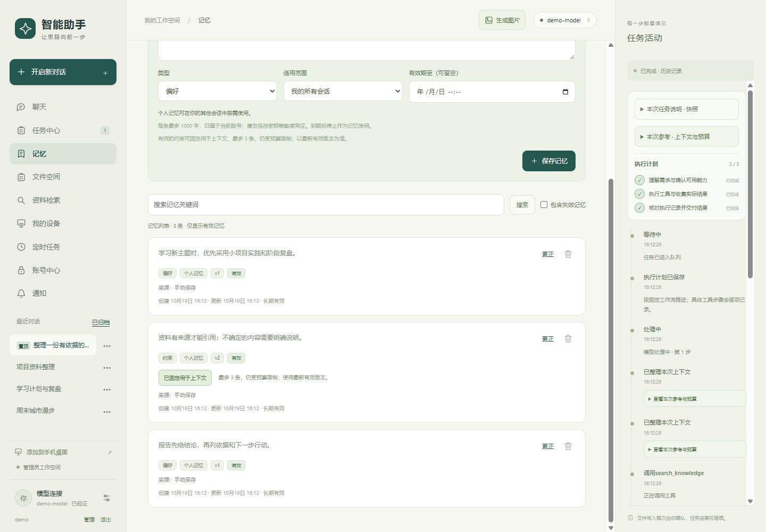Image resolution: width=766 pixels, height=532 pixels.
Task: Toggle 包含失效记忆 checkbox
Action: [544, 204]
